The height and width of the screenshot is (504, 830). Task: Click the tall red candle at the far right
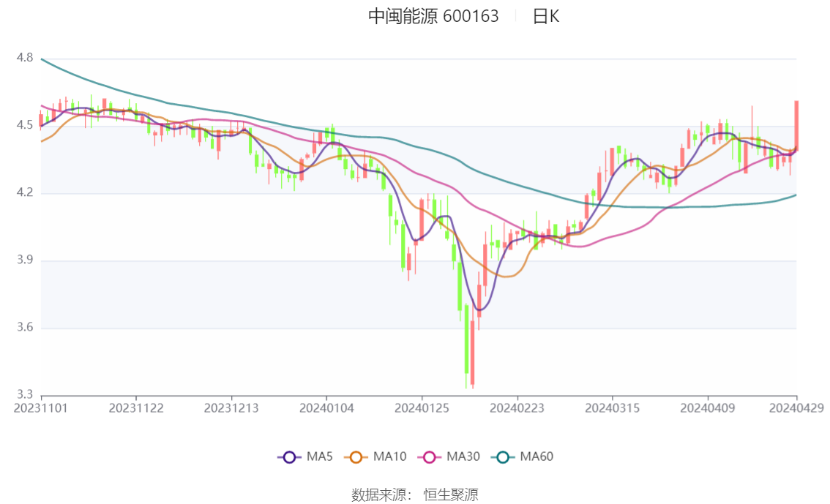click(x=796, y=126)
